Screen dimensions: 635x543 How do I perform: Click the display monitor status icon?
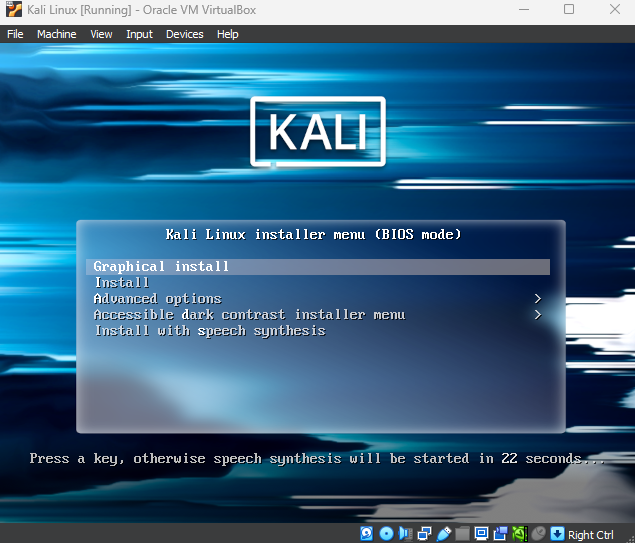(x=481, y=534)
